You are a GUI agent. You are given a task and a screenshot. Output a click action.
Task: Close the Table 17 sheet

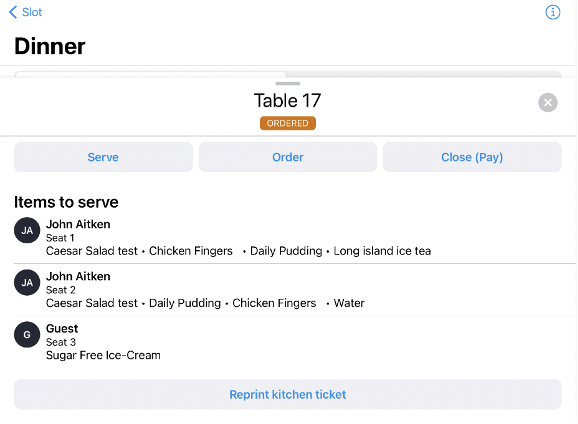(547, 102)
